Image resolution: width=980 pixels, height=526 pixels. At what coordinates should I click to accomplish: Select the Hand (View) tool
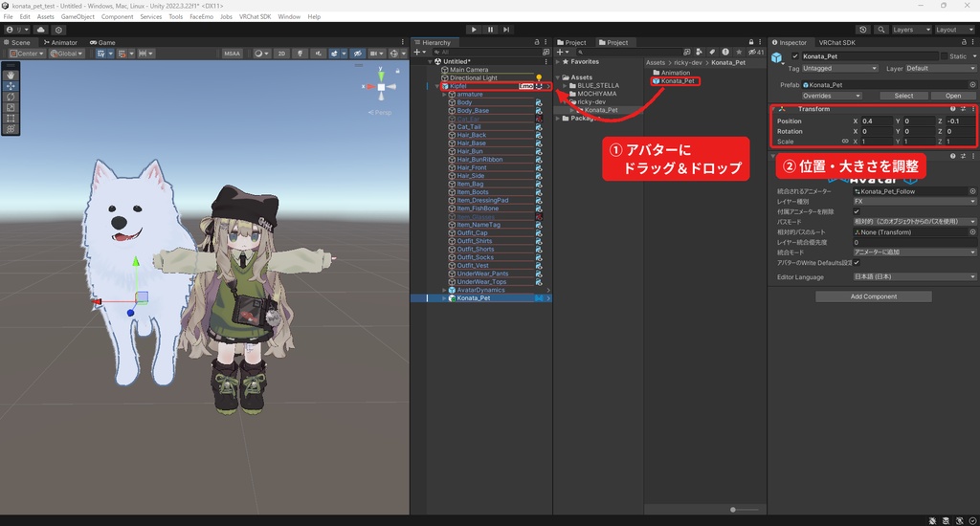tap(11, 75)
